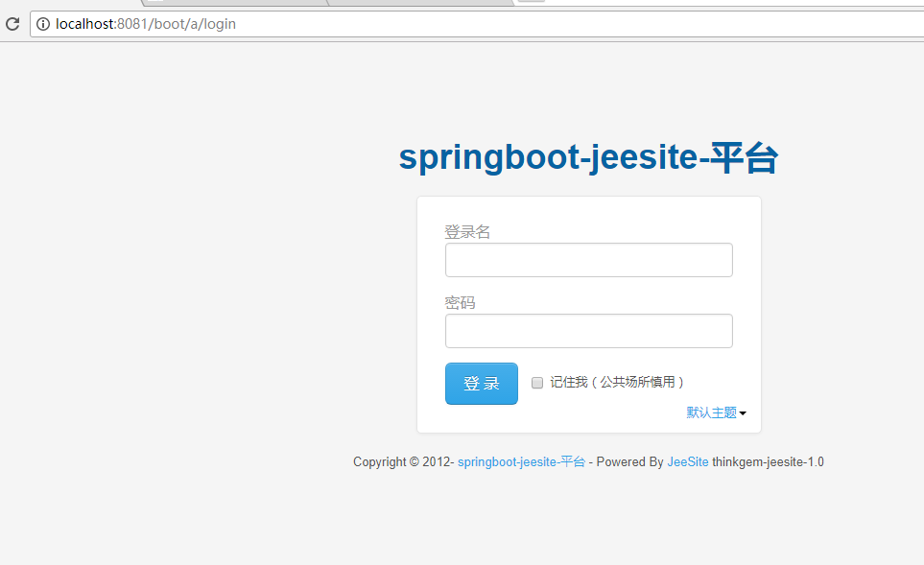Open the 默认主题 theme dropdown
Screen dimensions: 924x565
716,412
